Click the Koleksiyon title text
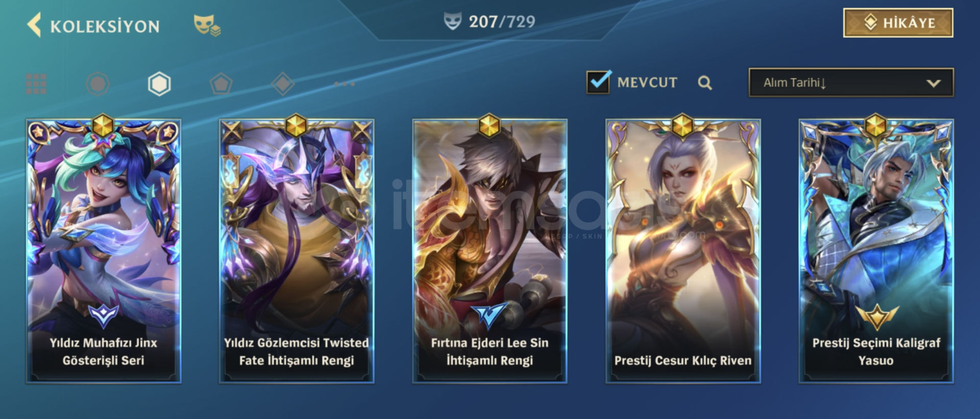 click(105, 26)
